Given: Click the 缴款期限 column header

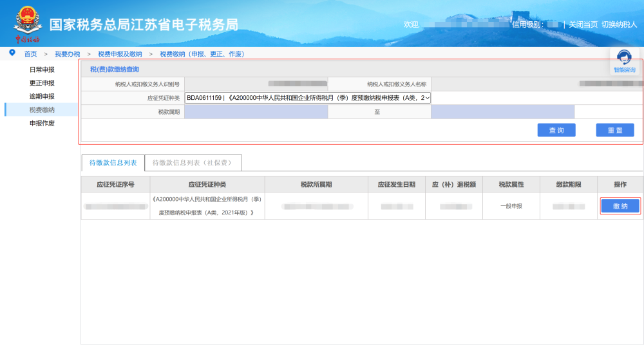Looking at the screenshot, I should [569, 184].
